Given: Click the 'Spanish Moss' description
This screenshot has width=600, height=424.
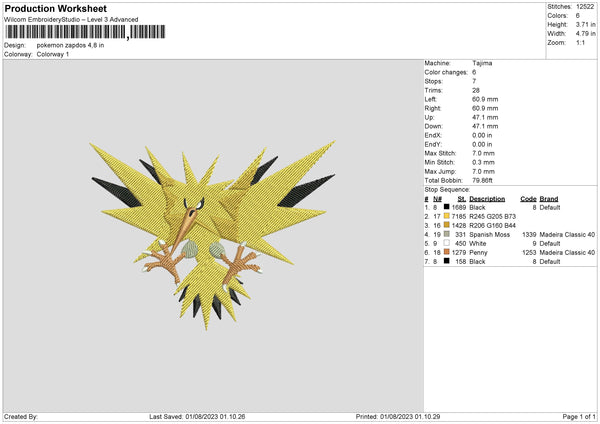Looking at the screenshot, I should pos(489,235).
